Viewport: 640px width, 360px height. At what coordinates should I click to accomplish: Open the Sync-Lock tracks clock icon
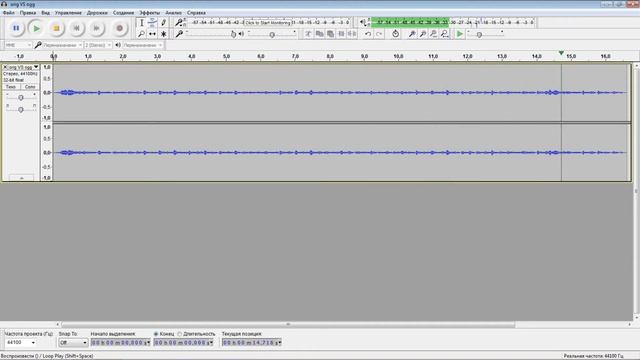(395, 34)
